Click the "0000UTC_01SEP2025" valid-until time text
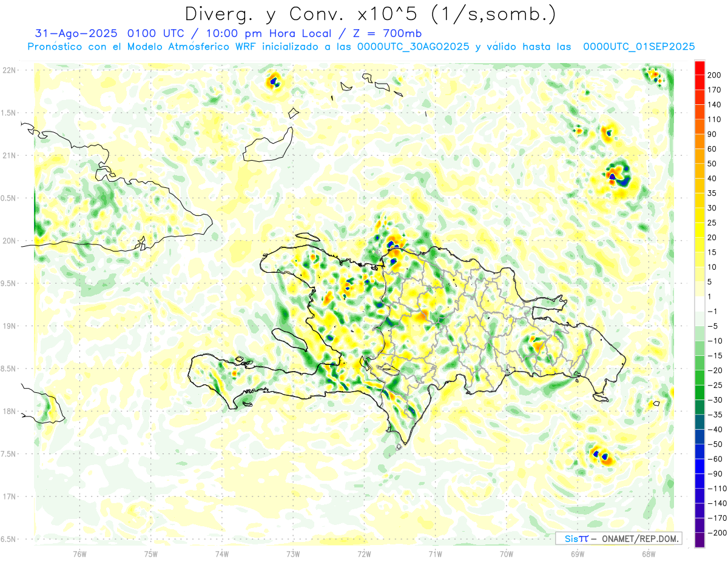The height and width of the screenshot is (562, 728). click(x=639, y=47)
